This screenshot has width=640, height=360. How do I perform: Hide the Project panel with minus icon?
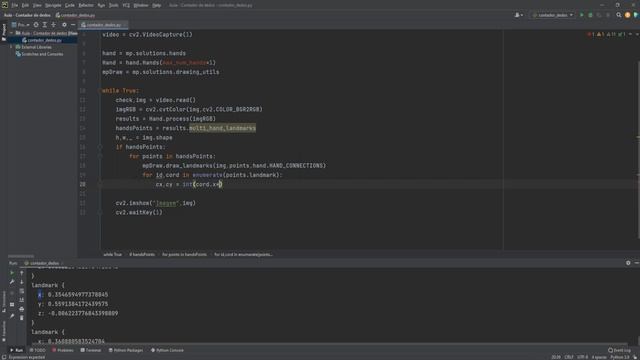(73, 25)
